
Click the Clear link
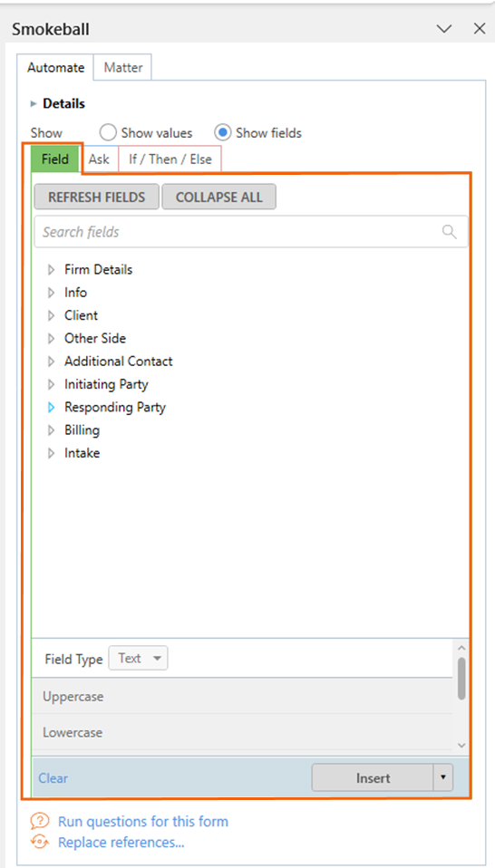click(x=53, y=777)
